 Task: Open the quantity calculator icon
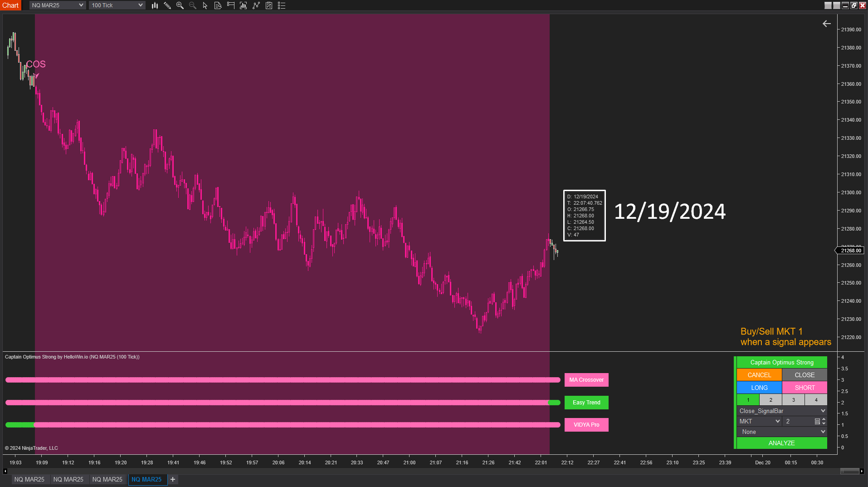click(817, 422)
